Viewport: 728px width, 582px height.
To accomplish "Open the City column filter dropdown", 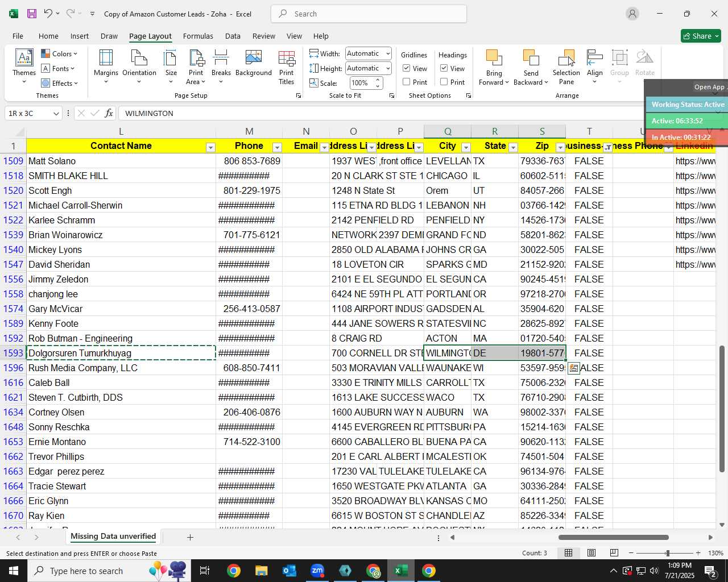I will [466, 148].
